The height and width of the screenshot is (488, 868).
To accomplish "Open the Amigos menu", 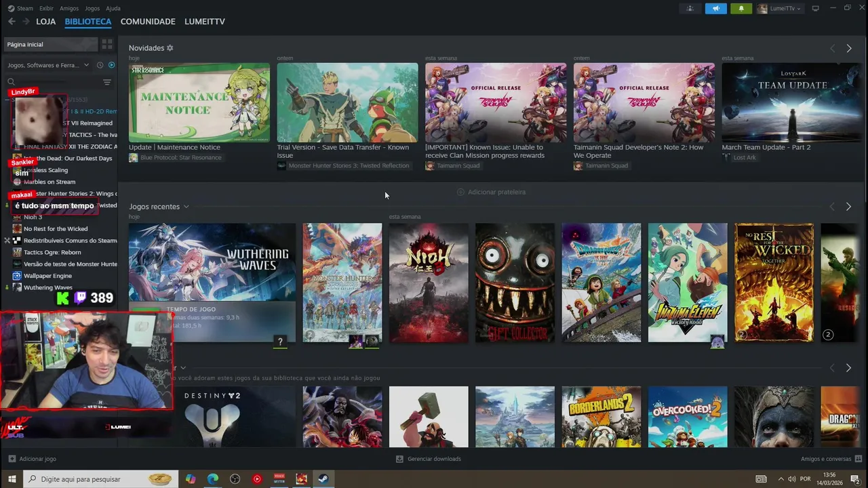I will coord(69,8).
